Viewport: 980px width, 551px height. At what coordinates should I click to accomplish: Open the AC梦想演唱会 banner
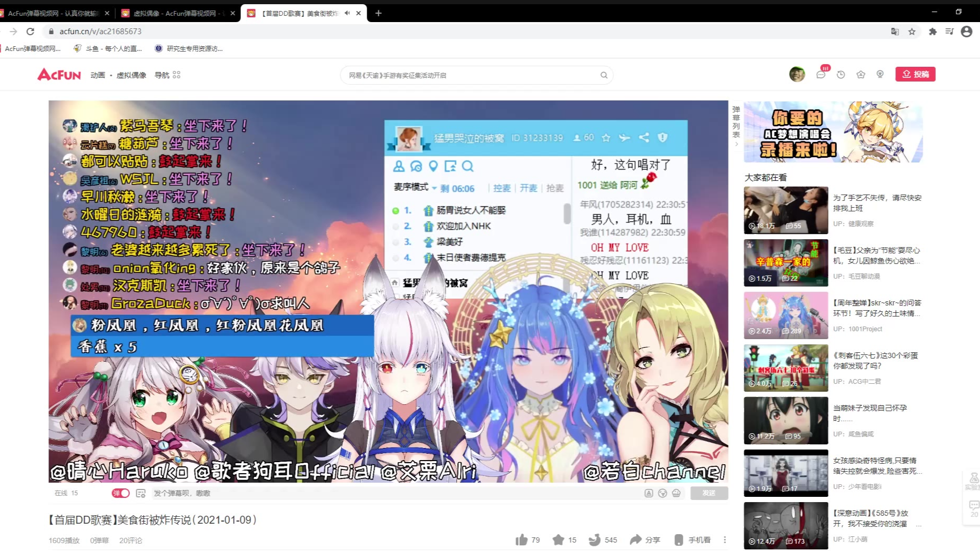(x=833, y=132)
